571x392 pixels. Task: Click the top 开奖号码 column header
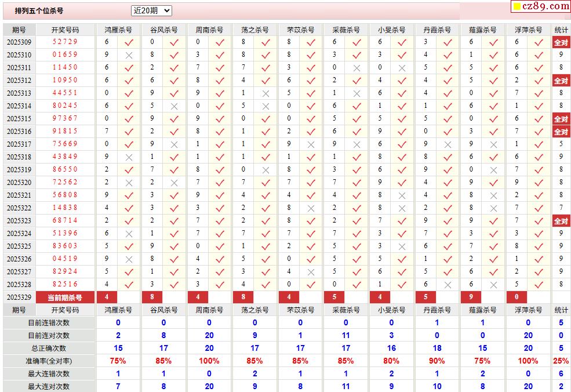(x=65, y=30)
